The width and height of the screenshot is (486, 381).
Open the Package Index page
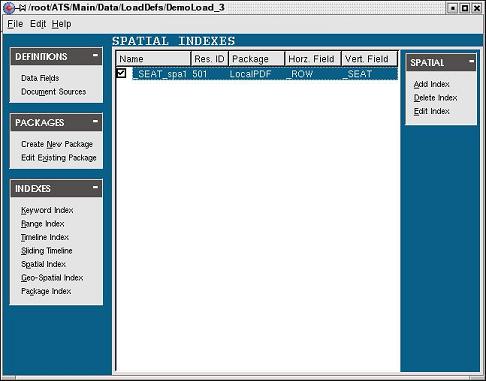[x=46, y=291]
